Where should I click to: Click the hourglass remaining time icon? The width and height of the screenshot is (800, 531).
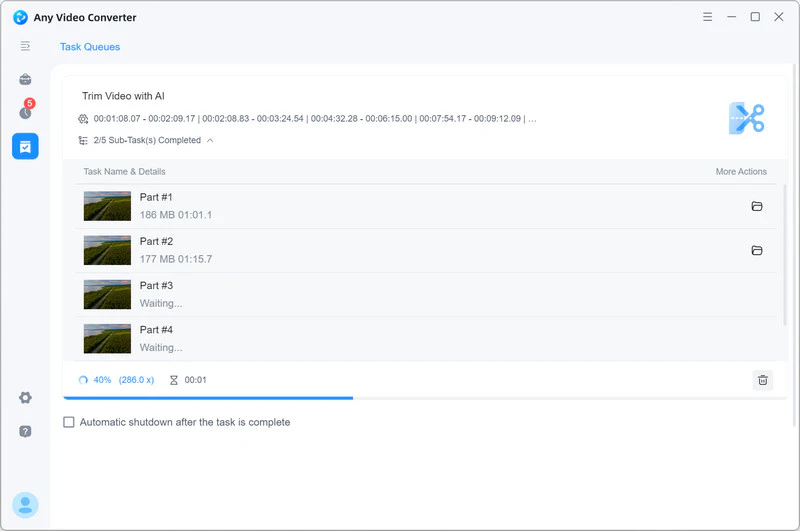(x=173, y=380)
